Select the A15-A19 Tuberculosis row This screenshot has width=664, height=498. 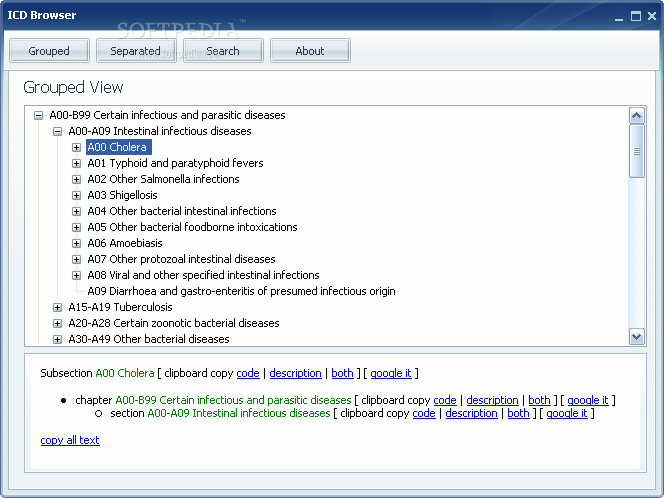(x=120, y=307)
